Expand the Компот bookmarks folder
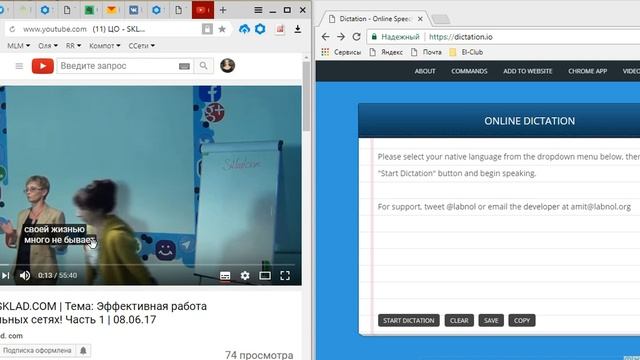This screenshot has height=360, width=640. coord(104,46)
